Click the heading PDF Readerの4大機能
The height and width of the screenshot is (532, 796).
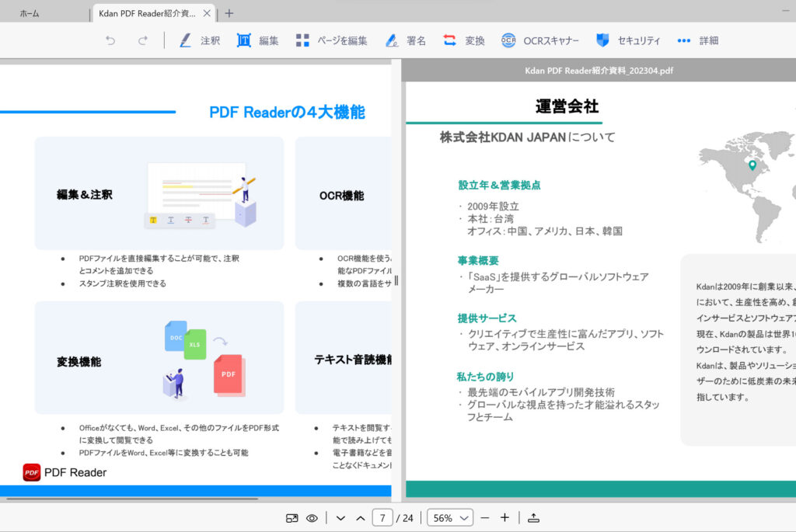click(x=287, y=112)
